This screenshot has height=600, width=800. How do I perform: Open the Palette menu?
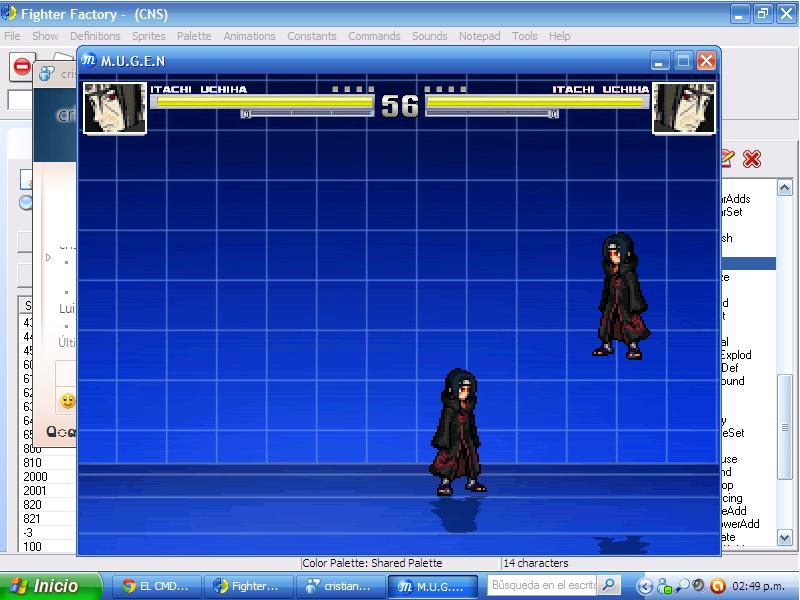point(194,36)
